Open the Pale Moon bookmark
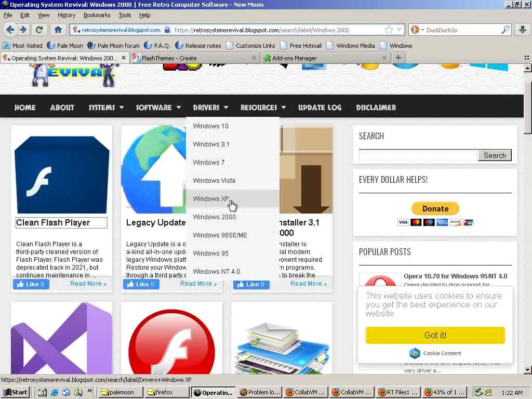 65,46
